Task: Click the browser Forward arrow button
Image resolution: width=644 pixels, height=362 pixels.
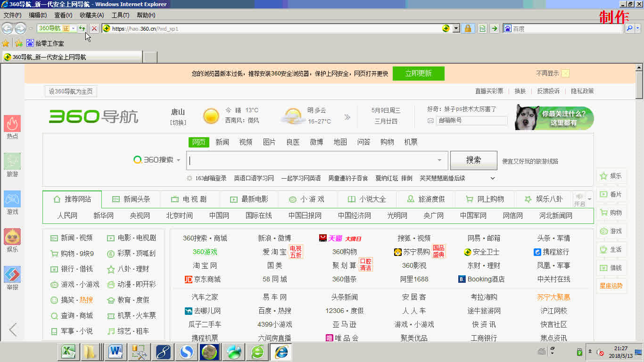Action: (x=20, y=28)
